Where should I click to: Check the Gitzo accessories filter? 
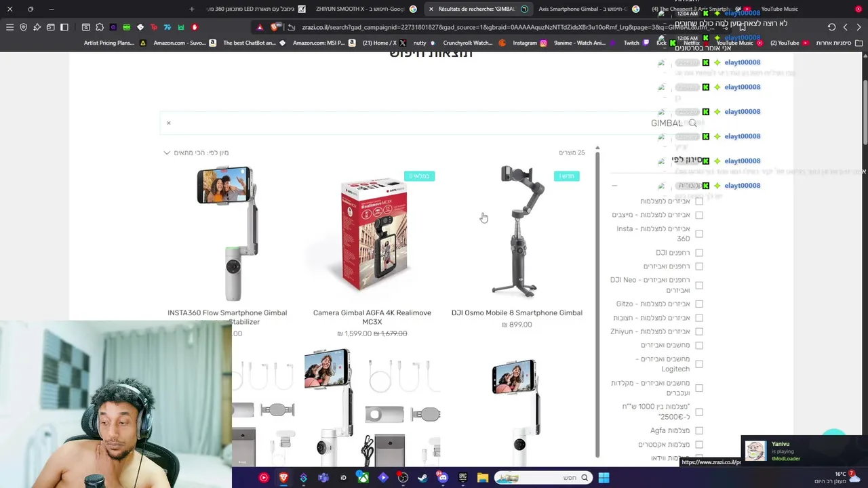tap(699, 304)
